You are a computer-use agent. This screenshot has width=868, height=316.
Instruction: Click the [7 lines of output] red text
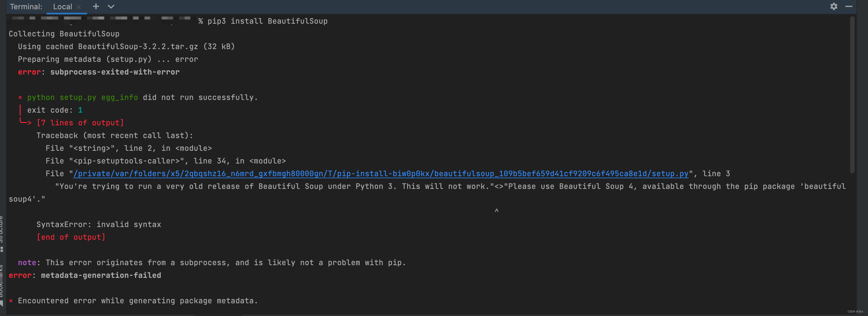click(80, 123)
